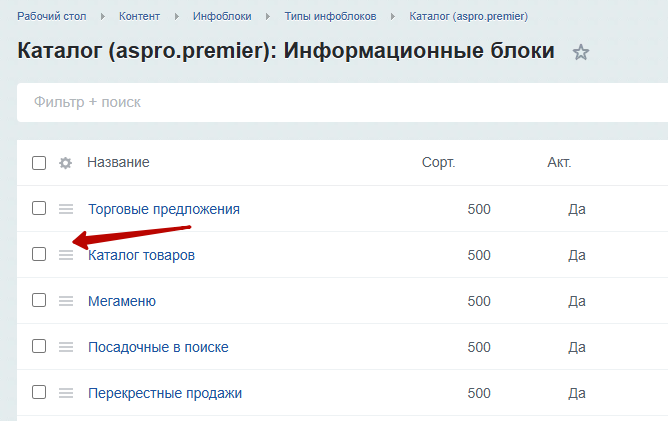Open row menu for Каталог товаров
668x421 pixels.
click(66, 255)
